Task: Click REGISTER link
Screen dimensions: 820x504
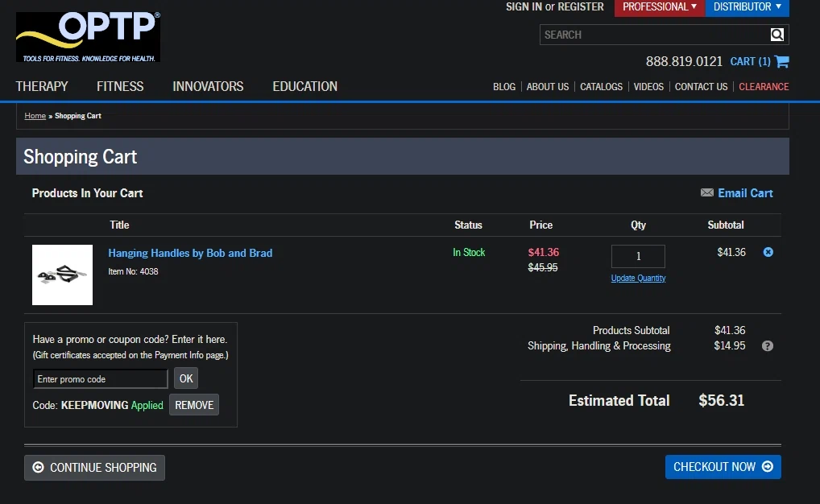Action: (x=581, y=6)
